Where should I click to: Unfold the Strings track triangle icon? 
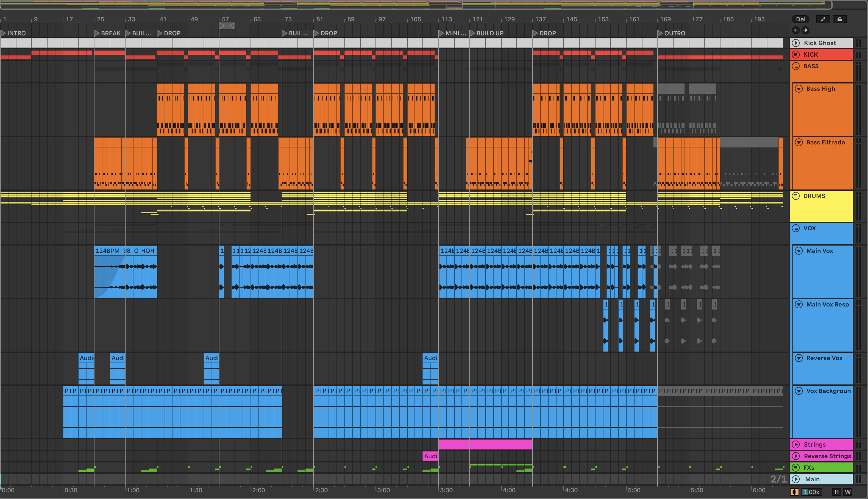point(796,444)
